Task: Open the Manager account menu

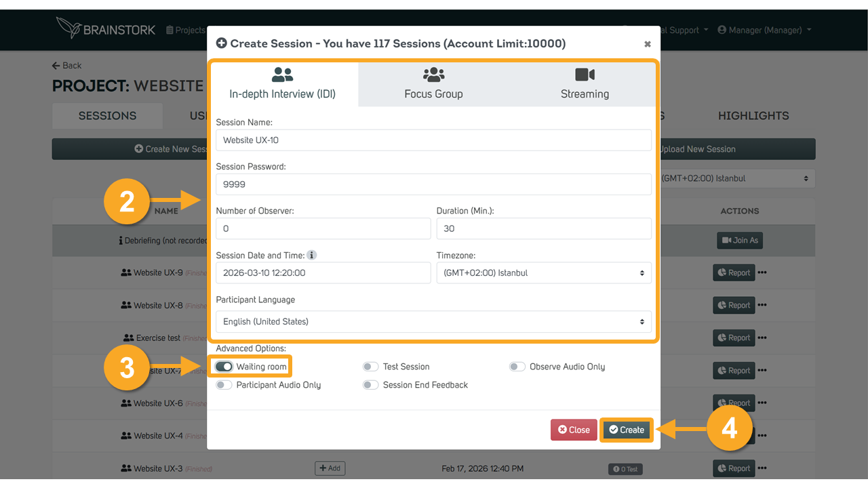Action: click(764, 30)
